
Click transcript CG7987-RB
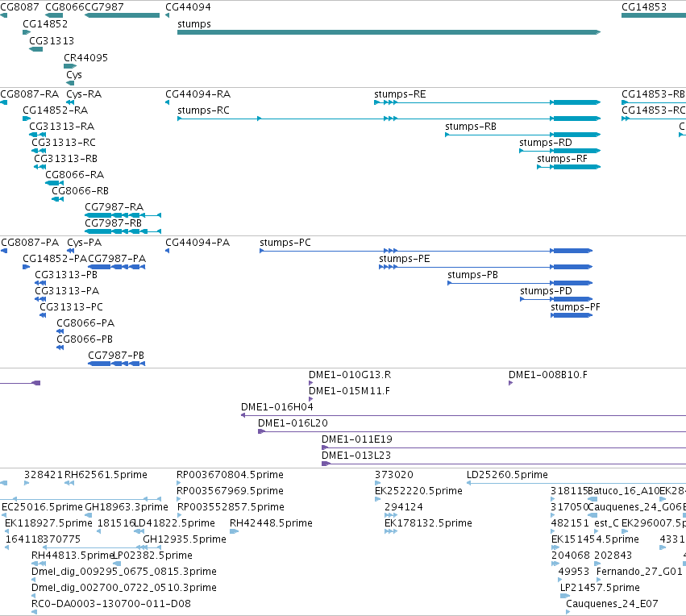pyautogui.click(x=123, y=231)
